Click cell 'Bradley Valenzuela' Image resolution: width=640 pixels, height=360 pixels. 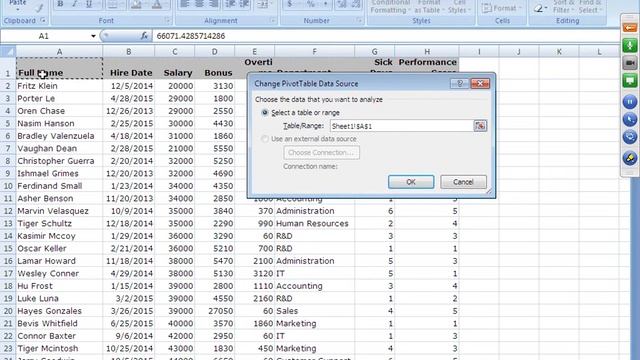click(59, 136)
